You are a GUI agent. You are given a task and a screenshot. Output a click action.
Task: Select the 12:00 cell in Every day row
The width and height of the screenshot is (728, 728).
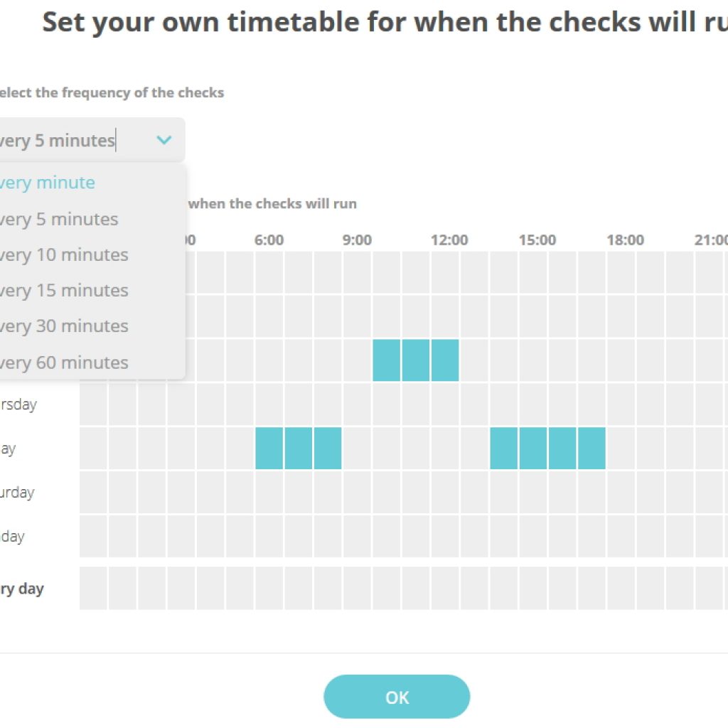pyautogui.click(x=445, y=588)
